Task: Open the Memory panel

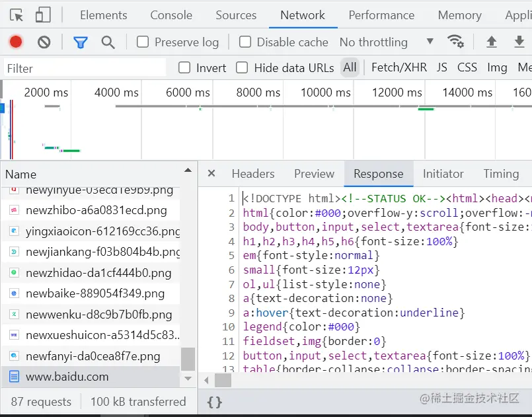Action: point(460,15)
